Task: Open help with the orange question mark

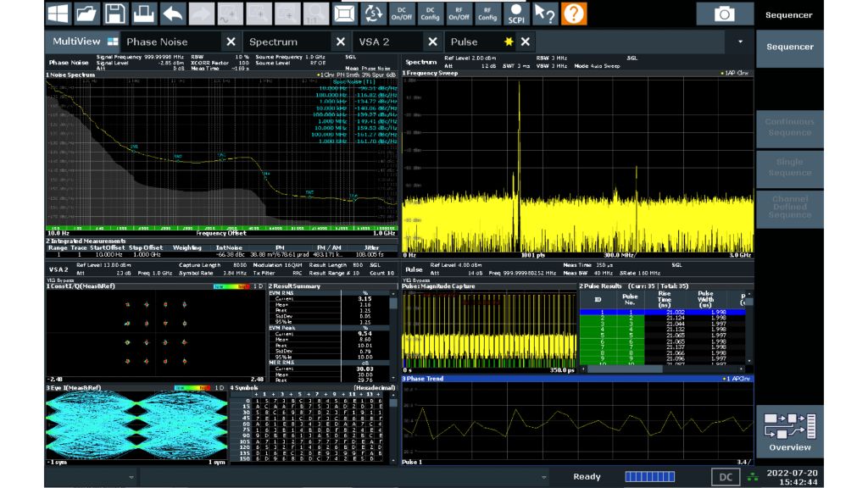Action: click(x=574, y=14)
